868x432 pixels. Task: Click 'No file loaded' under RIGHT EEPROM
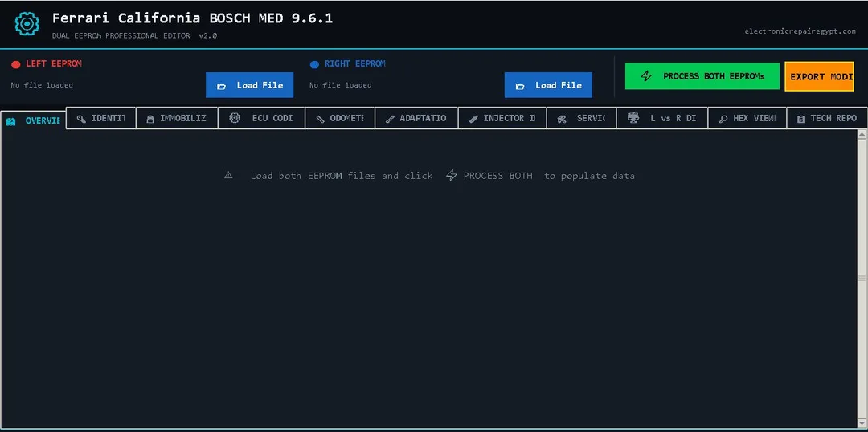(x=341, y=85)
